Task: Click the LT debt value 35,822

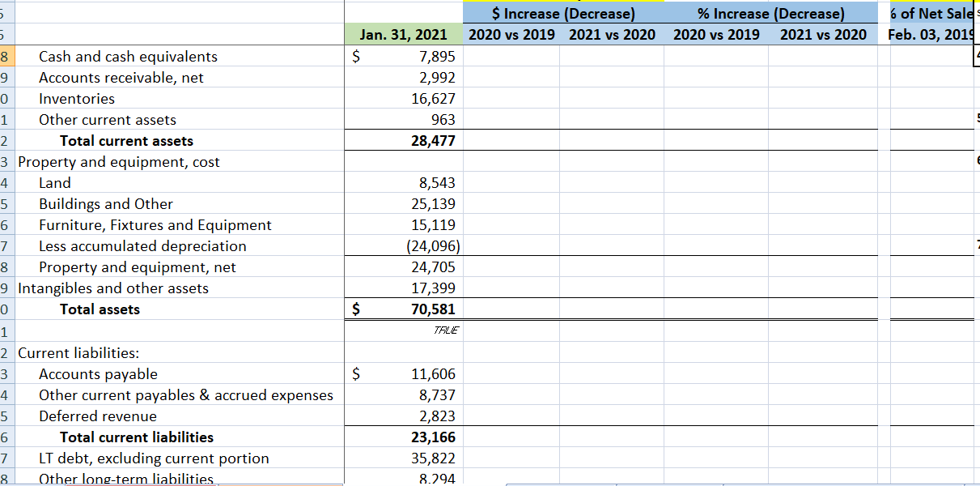Action: pos(404,458)
